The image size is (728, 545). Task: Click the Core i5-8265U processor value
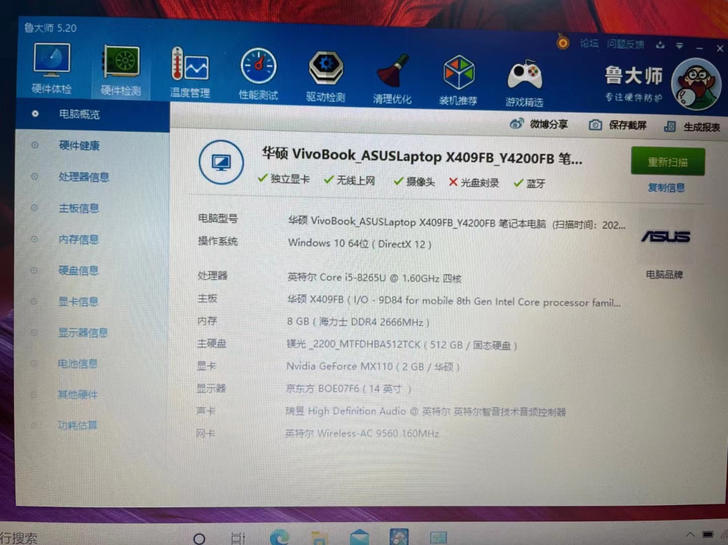point(374,278)
